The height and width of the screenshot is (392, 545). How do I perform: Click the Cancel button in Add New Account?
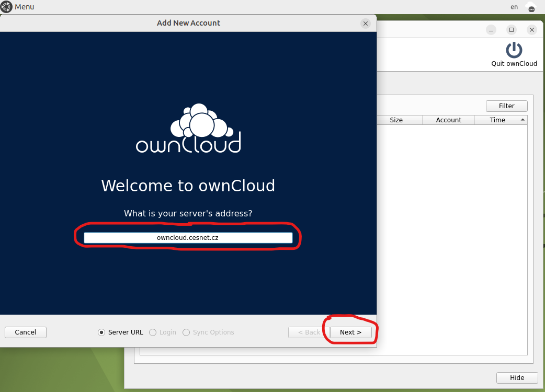[26, 332]
